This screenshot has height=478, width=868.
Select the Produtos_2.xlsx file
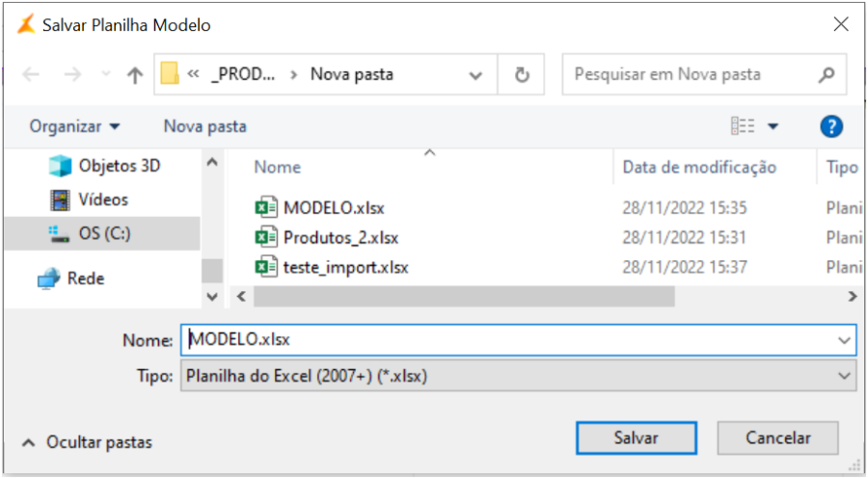click(339, 237)
